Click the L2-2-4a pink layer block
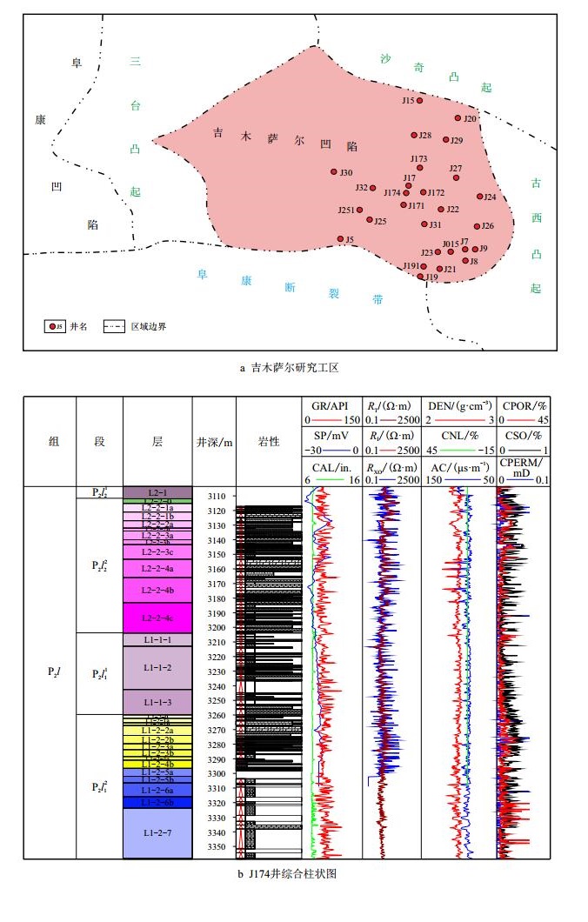This screenshot has height=922, width=588. tap(157, 568)
